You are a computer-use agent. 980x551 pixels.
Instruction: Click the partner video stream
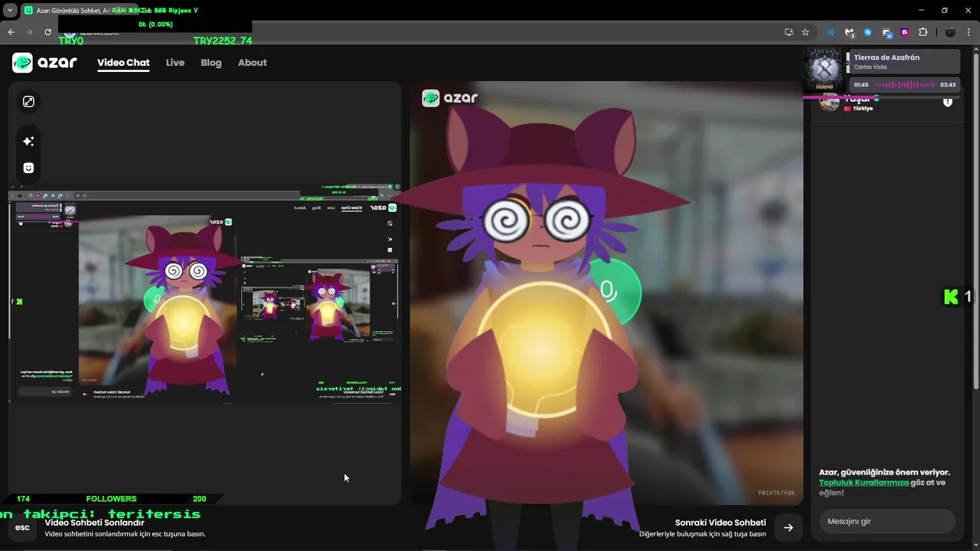(606, 293)
